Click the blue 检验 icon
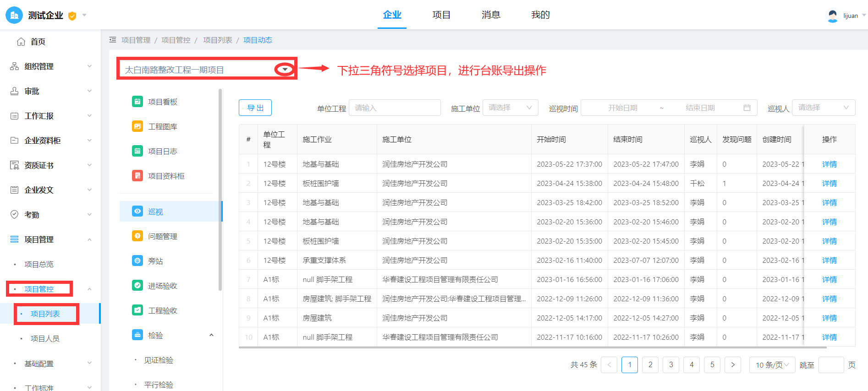 click(x=137, y=335)
